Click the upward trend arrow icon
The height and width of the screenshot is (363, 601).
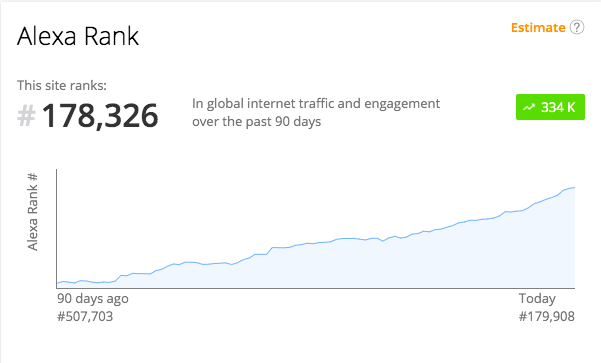click(529, 107)
